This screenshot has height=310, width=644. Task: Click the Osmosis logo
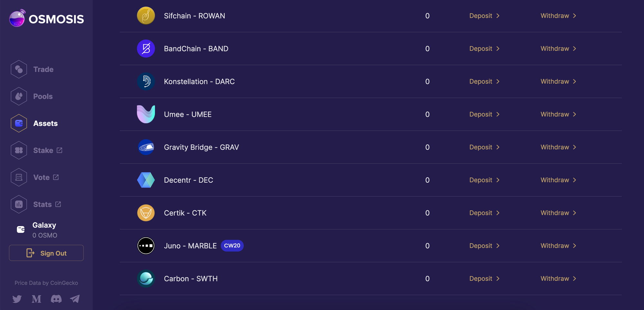tap(46, 18)
